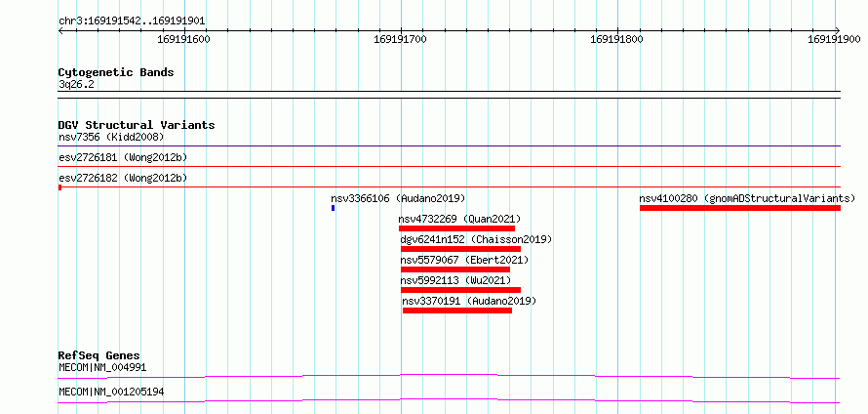This screenshot has height=414, width=868.
Task: Click ruler position 169191600
Action: click(x=183, y=39)
